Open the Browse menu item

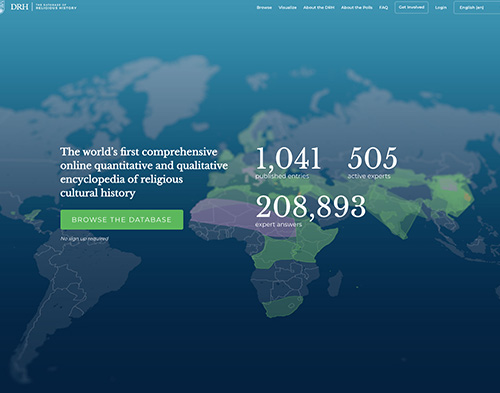click(x=264, y=7)
